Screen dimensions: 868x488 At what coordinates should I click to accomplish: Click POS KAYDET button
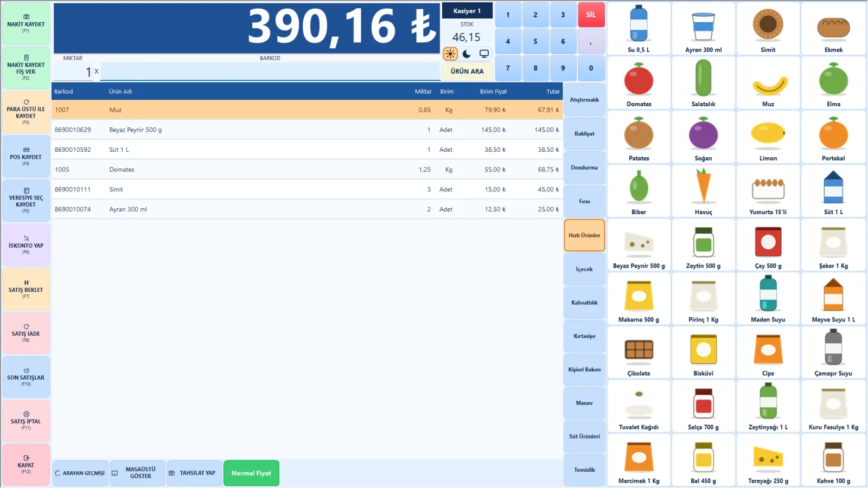pyautogui.click(x=26, y=157)
